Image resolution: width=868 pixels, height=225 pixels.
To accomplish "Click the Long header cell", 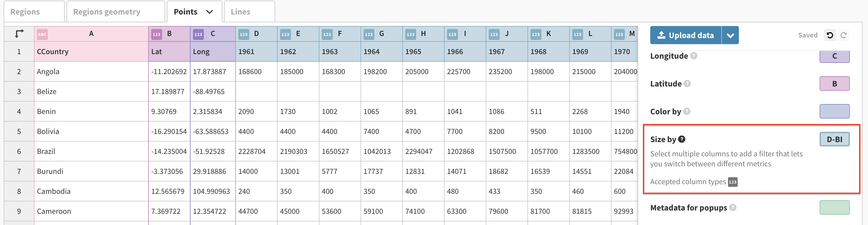I will [x=213, y=51].
